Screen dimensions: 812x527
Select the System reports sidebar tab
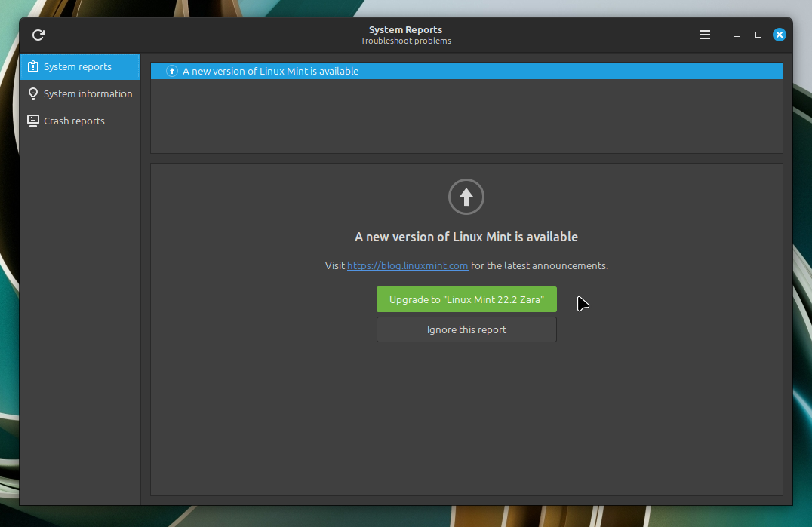coord(80,66)
